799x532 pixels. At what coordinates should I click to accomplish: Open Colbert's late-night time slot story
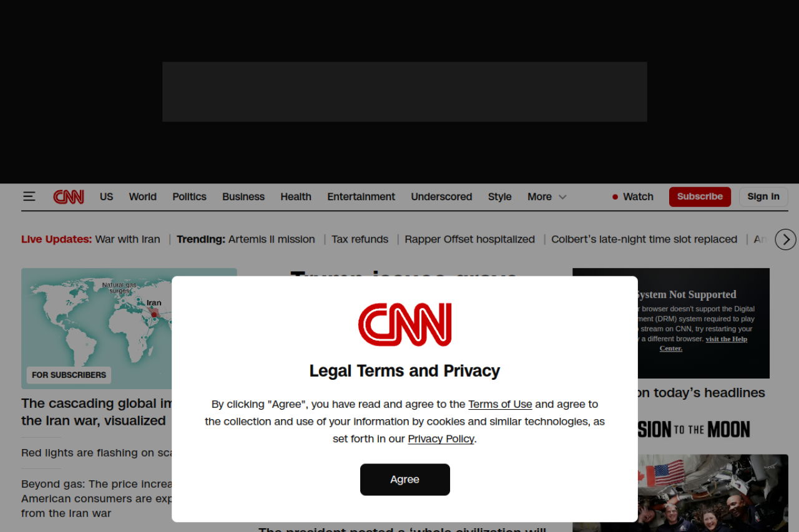click(644, 239)
